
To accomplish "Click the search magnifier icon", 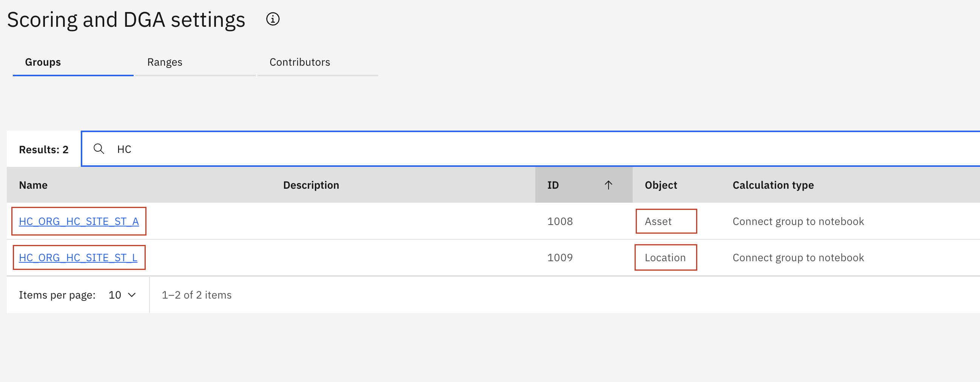I will tap(99, 149).
